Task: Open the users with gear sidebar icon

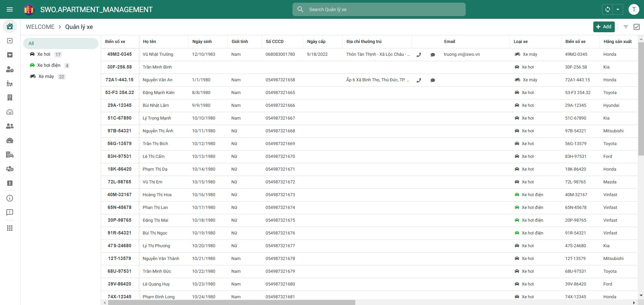Action: tap(10, 169)
